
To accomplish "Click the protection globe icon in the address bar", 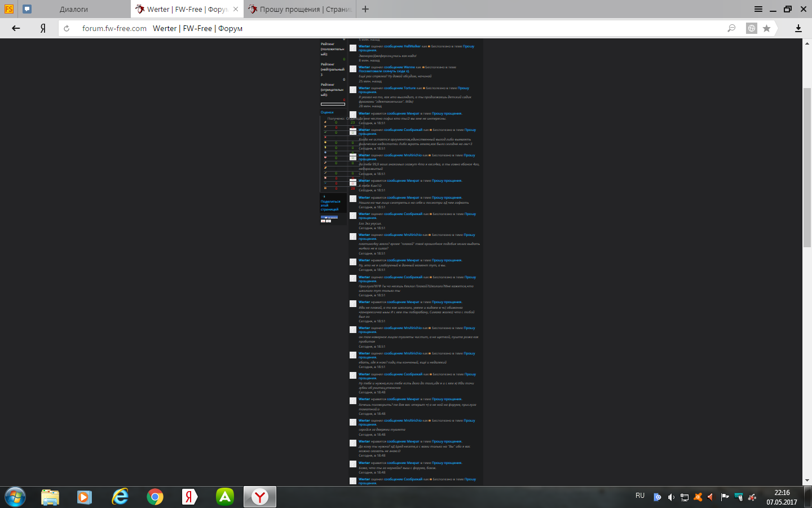I will point(751,28).
